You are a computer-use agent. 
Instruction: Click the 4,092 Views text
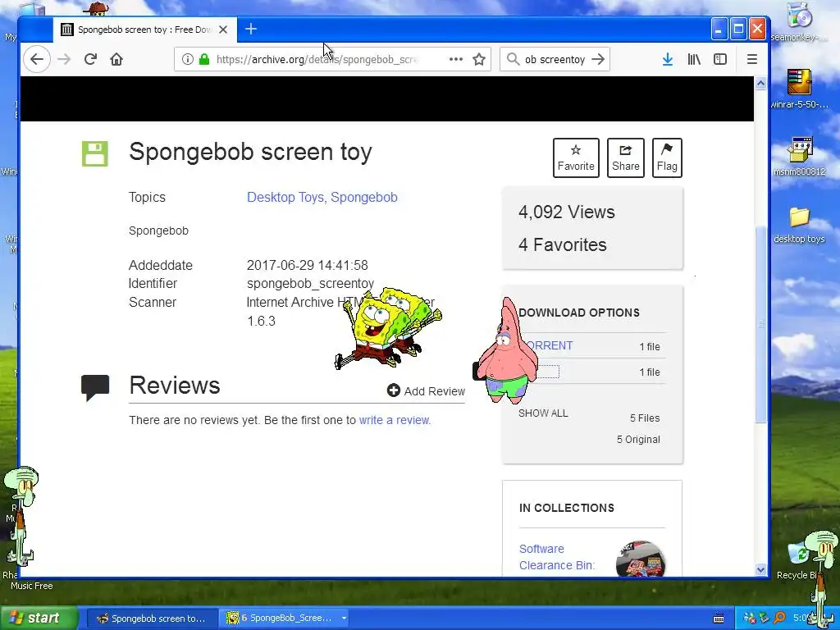point(566,212)
